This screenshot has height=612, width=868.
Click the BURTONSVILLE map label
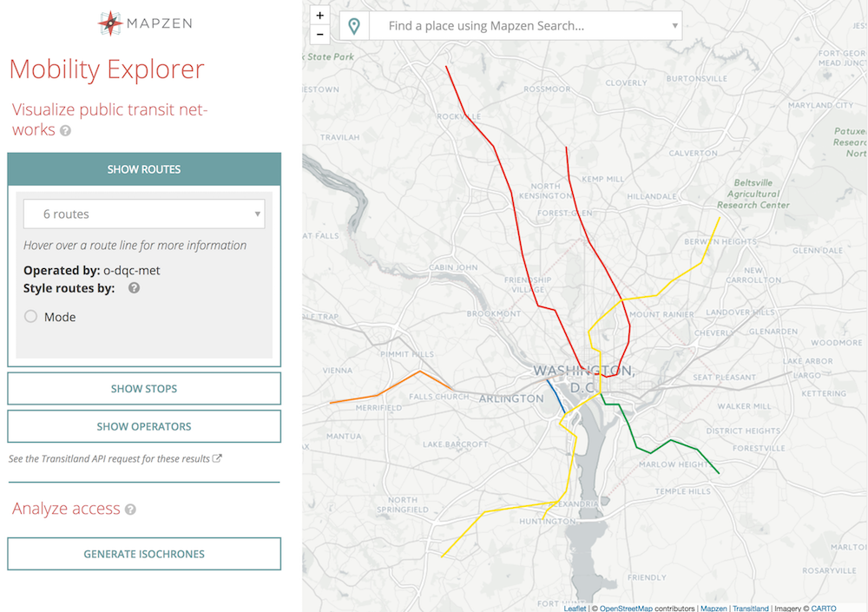tap(696, 79)
